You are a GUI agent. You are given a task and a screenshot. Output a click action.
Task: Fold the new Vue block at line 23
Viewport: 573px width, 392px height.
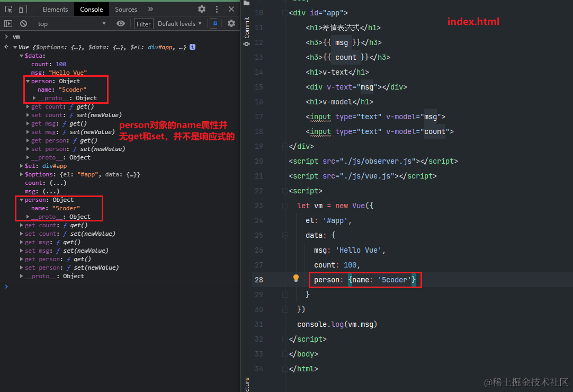click(285, 206)
